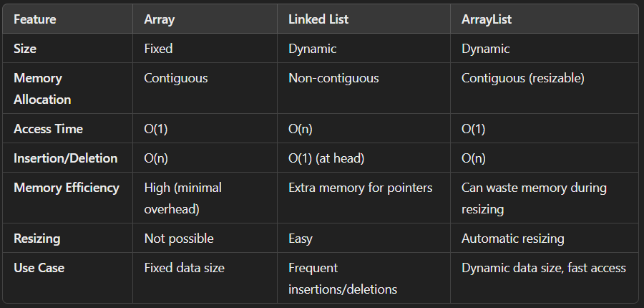This screenshot has width=644, height=308.
Task: Click the 'Resizing' row label
Action: click(37, 239)
